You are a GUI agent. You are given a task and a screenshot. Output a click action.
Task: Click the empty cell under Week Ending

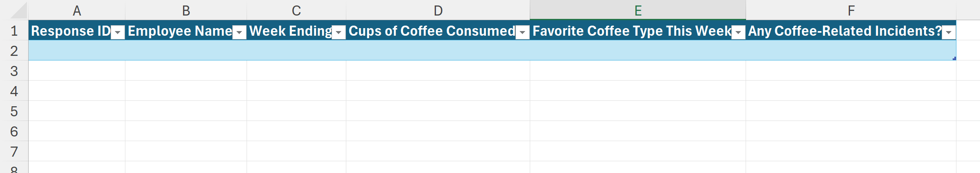(x=296, y=51)
